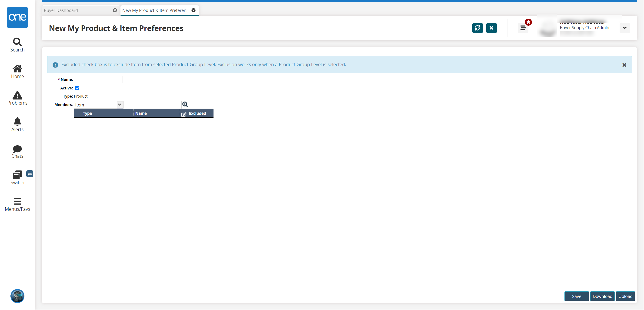The image size is (644, 310).
Task: Uncheck the Active checkbox
Action: pos(77,88)
